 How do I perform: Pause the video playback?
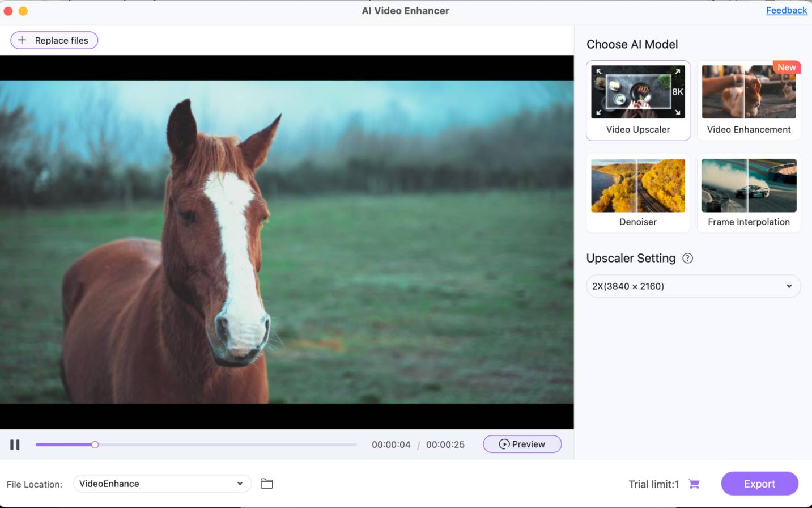[15, 444]
